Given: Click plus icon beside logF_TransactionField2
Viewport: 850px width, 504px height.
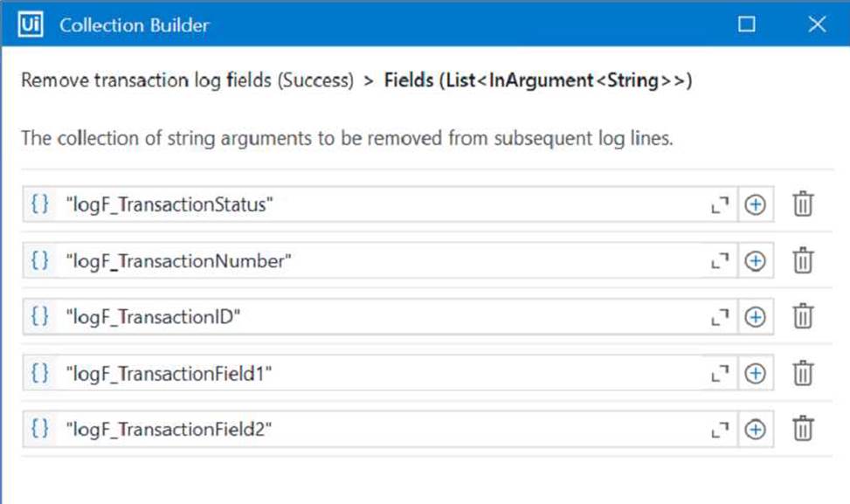Looking at the screenshot, I should (755, 430).
